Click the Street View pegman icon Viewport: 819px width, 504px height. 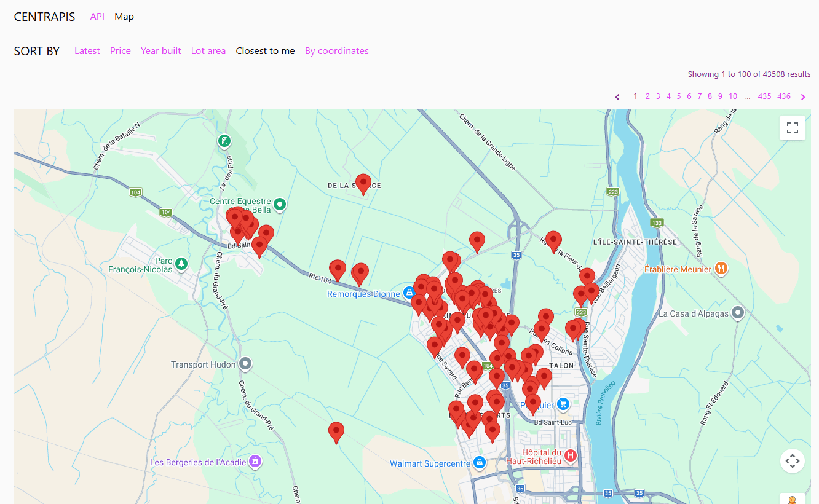pos(792,500)
